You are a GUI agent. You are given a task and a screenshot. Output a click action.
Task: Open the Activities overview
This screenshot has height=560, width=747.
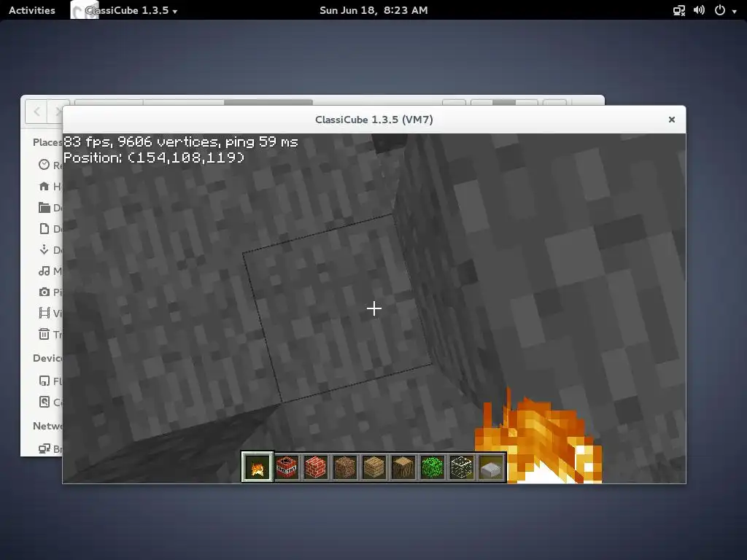pos(32,10)
